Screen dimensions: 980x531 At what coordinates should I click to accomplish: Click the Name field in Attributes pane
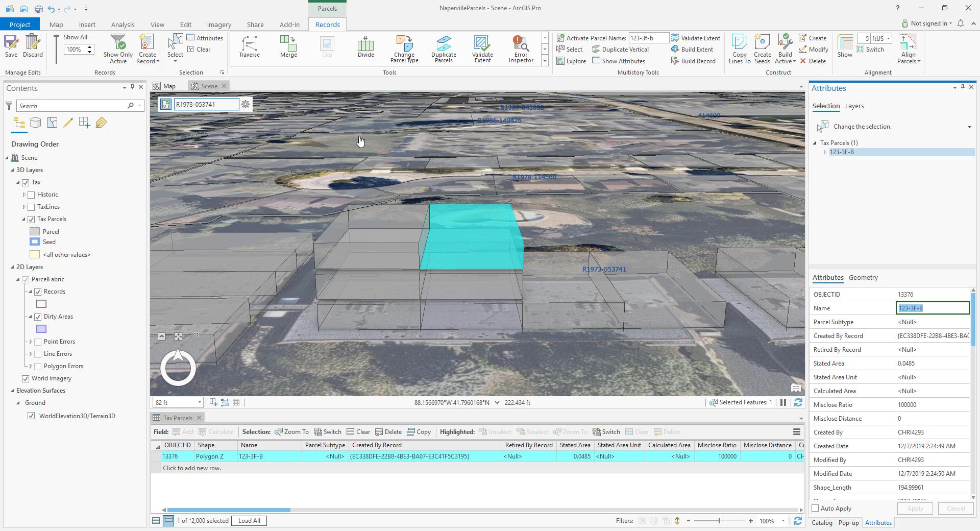tap(932, 308)
